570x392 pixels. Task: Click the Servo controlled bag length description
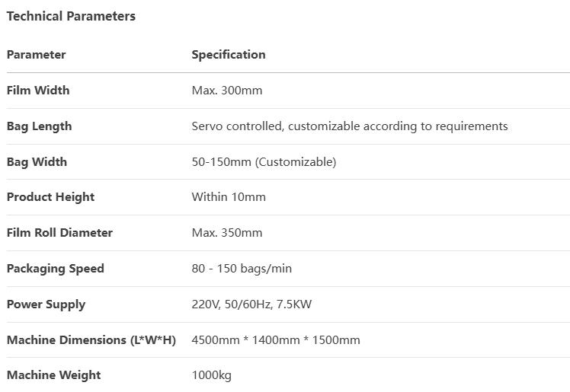point(350,126)
